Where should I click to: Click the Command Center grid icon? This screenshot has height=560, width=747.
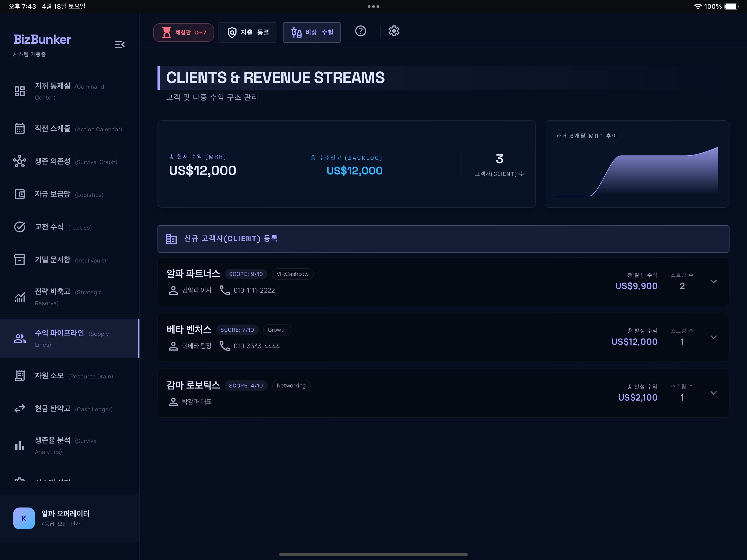[20, 91]
